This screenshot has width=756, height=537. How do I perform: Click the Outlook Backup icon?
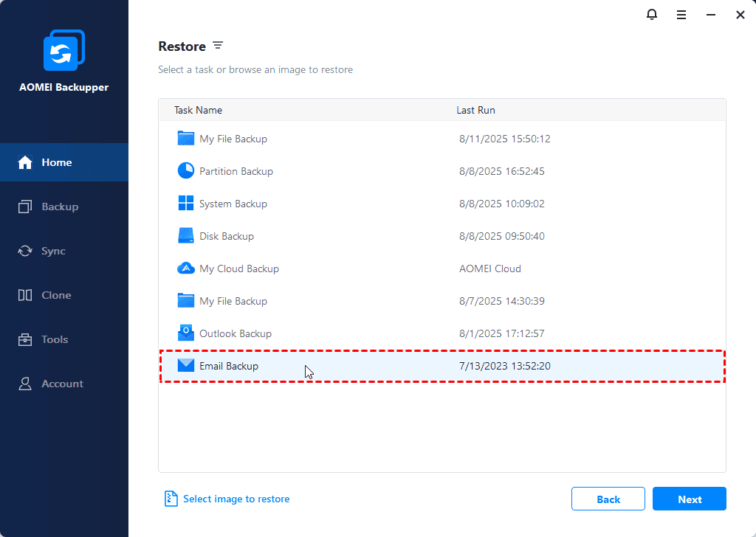point(186,333)
